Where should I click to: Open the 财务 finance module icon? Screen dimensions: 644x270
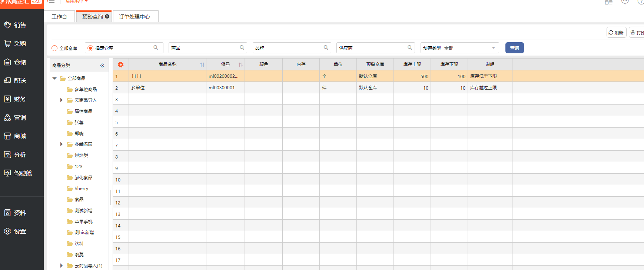[x=7, y=99]
